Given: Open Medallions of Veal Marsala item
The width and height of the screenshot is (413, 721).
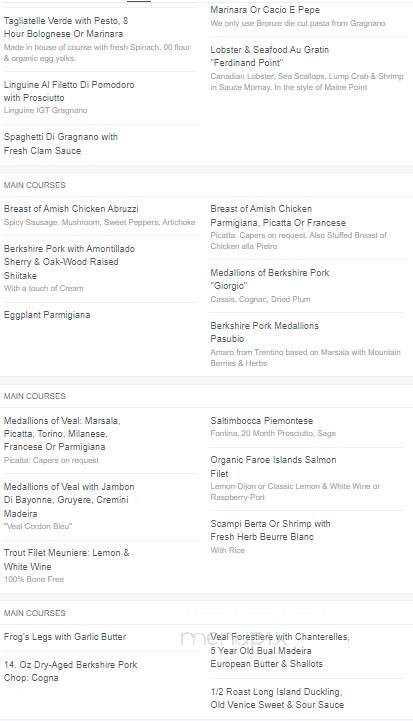Looking at the screenshot, I should (62, 434).
